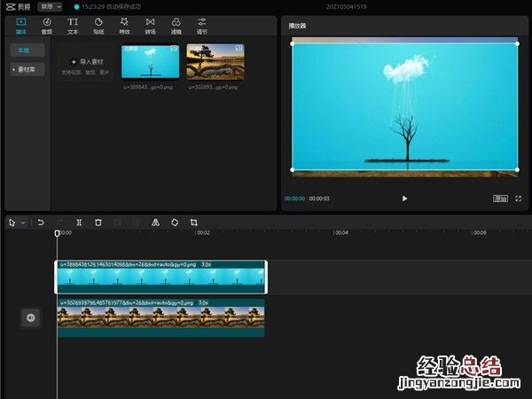Select the 特效 (Effects) star icon
The width and height of the screenshot is (532, 399).
(x=124, y=25)
